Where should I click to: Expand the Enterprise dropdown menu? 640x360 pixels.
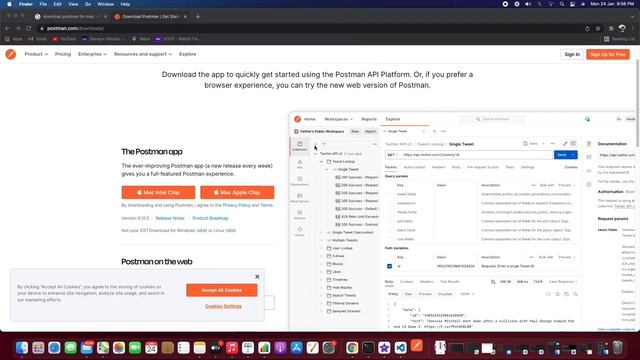coord(92,54)
